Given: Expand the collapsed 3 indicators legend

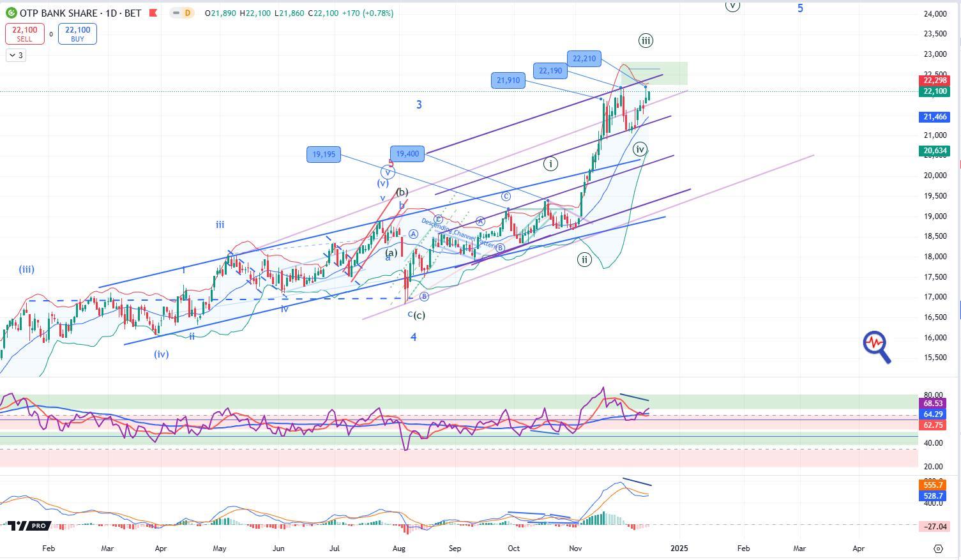Looking at the screenshot, I should [16, 56].
